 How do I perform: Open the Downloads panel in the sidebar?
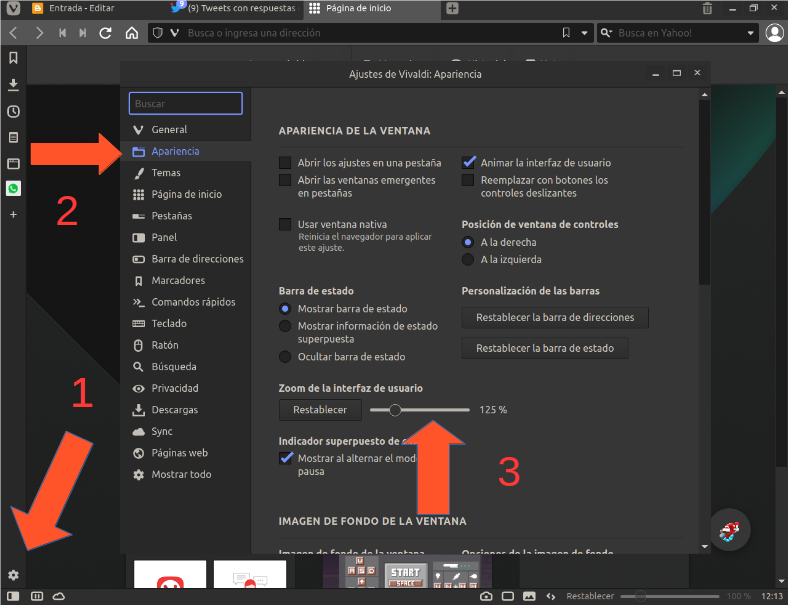tap(13, 84)
